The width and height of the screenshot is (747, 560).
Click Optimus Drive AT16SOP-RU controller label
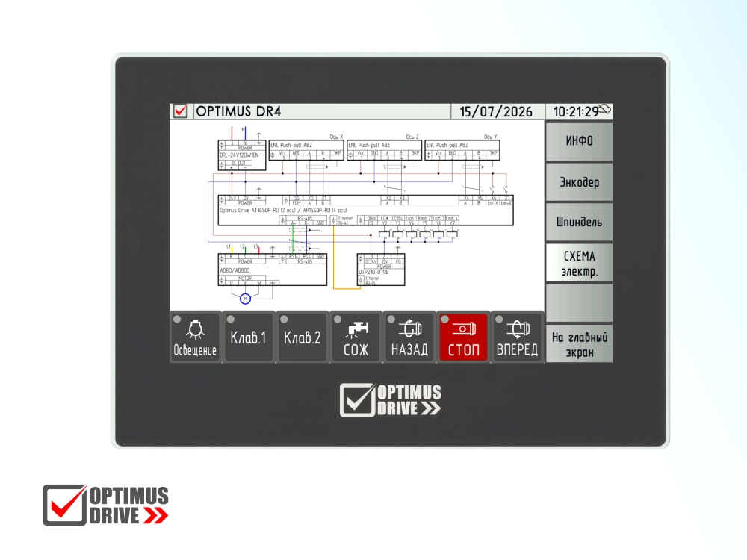point(283,210)
